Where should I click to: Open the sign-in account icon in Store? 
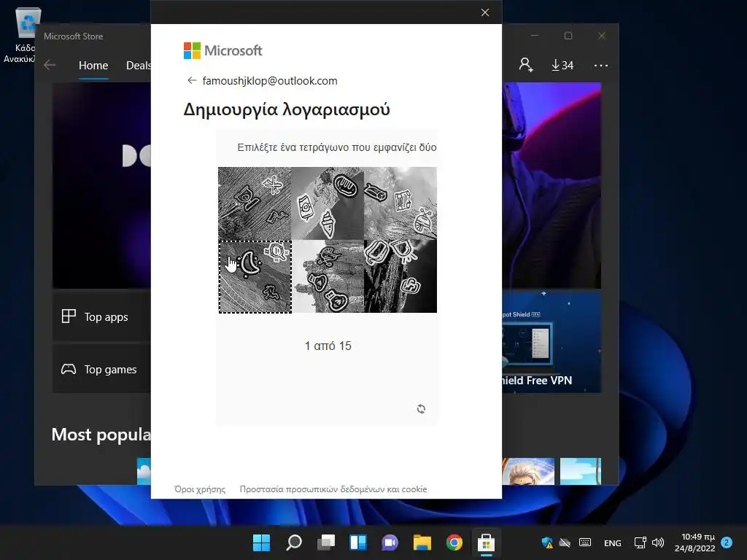click(526, 65)
